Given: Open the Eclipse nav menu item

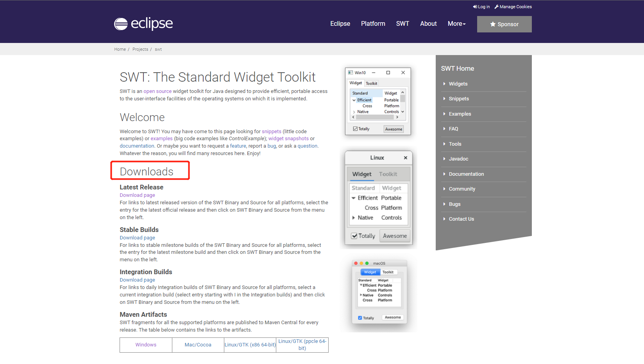Looking at the screenshot, I should [340, 24].
